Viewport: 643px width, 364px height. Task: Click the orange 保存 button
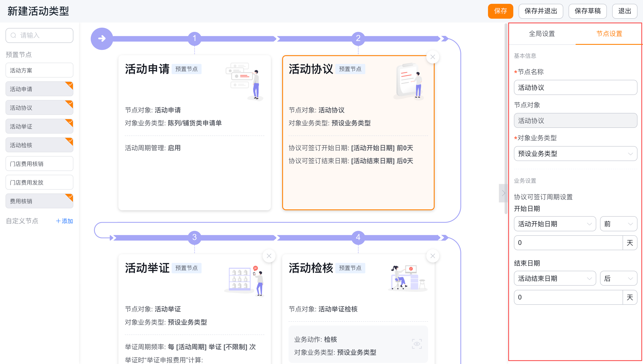[500, 11]
